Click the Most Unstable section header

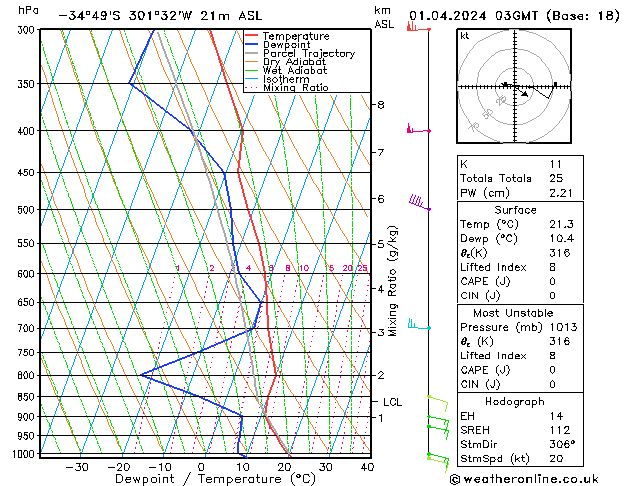pos(515,312)
